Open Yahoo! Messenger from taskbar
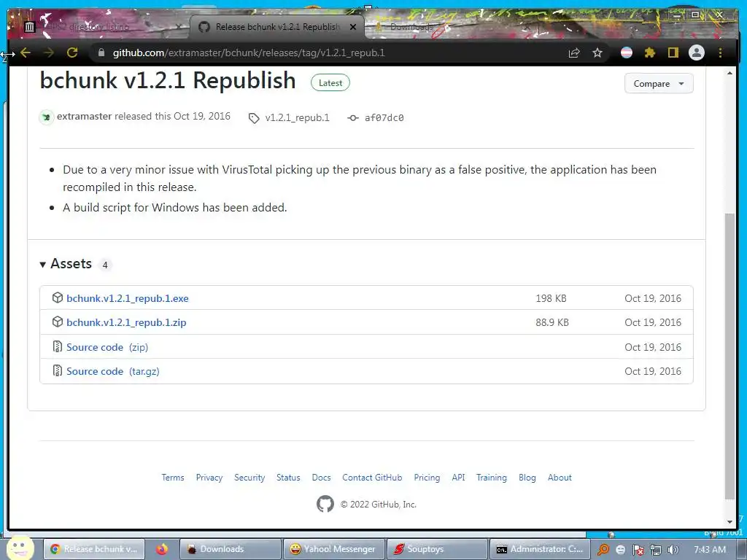 333,549
